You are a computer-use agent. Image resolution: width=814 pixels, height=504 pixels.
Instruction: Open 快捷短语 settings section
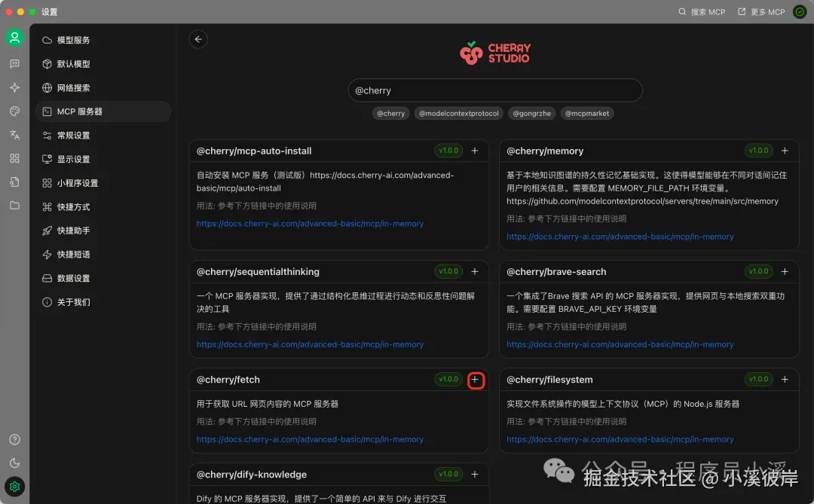(x=103, y=255)
